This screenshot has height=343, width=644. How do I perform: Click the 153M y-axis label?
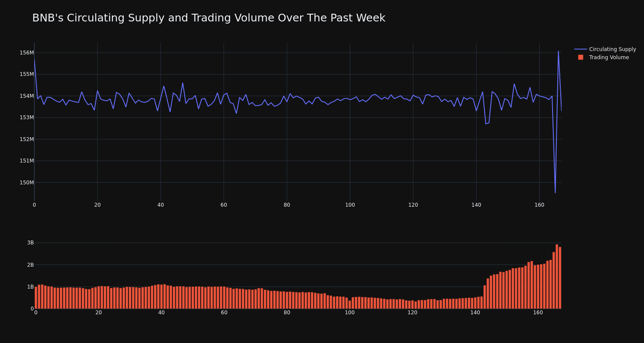pos(27,117)
